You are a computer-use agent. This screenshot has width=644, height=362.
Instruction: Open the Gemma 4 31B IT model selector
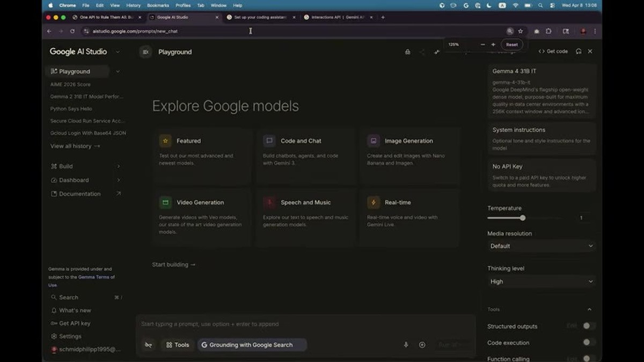542,91
